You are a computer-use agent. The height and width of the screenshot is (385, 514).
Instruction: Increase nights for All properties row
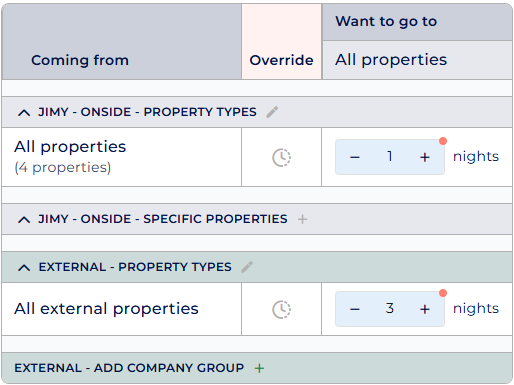pos(425,157)
